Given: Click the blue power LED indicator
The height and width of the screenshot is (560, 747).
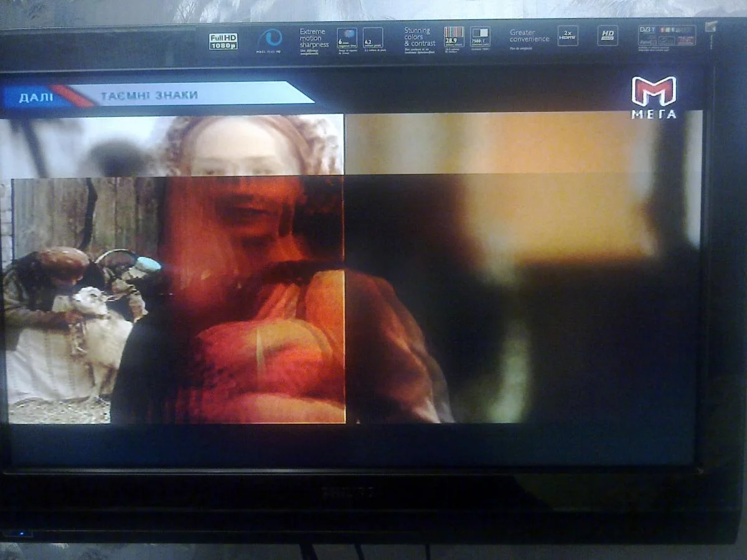Looking at the screenshot, I should click(x=23, y=533).
